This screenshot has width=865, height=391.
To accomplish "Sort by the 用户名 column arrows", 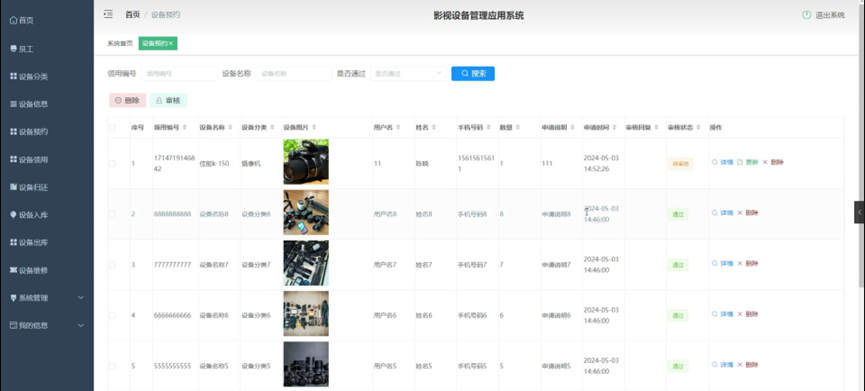I will coord(397,127).
